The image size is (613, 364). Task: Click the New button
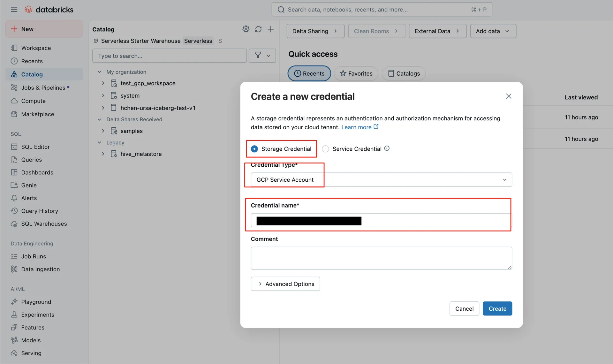pos(44,29)
